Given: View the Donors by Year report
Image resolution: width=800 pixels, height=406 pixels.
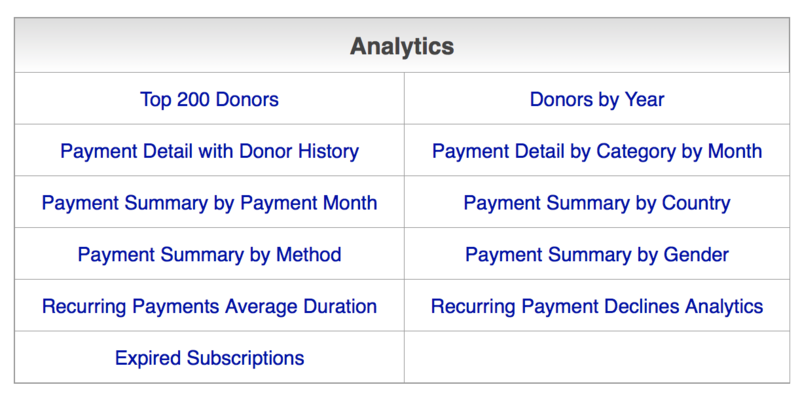Looking at the screenshot, I should [x=597, y=100].
